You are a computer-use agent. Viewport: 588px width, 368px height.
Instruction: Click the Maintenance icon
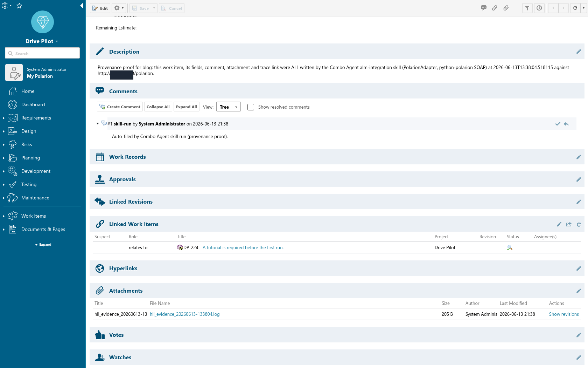coord(13,198)
